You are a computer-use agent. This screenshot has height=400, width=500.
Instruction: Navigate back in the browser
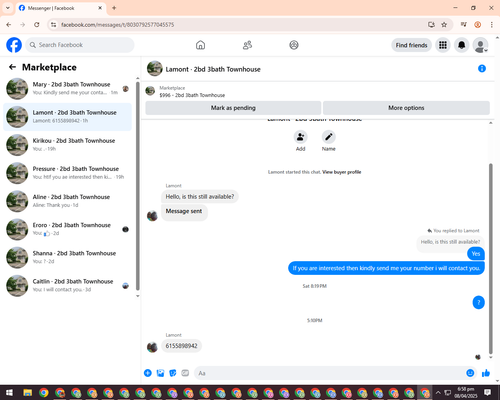point(9,25)
